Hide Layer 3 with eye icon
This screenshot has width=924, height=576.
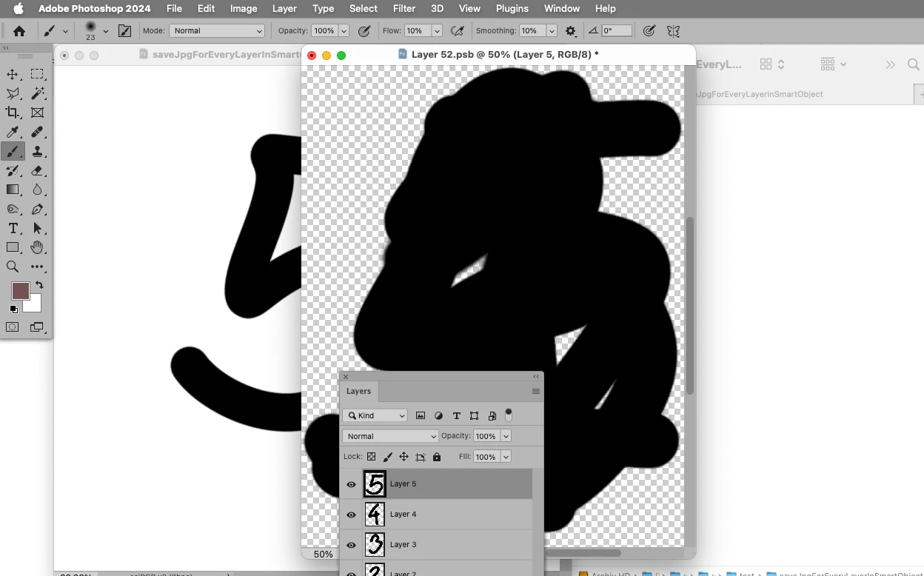coord(352,545)
